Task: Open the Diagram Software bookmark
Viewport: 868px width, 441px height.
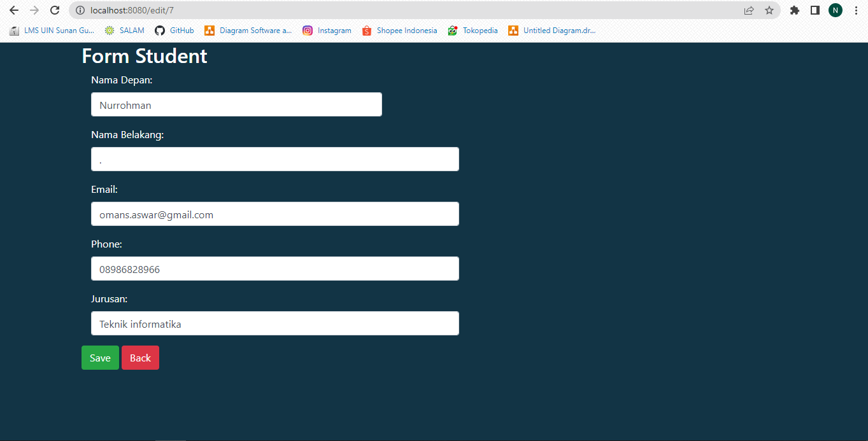Action: [x=248, y=31]
